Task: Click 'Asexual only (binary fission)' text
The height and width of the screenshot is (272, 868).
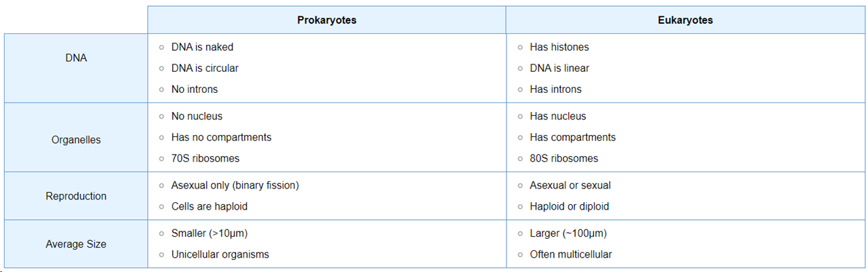Action: point(235,186)
